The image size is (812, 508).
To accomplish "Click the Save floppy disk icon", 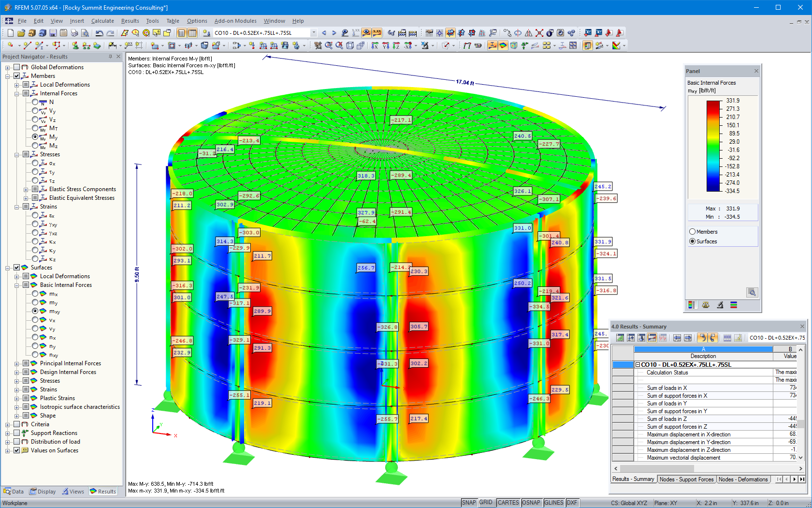I will point(53,33).
